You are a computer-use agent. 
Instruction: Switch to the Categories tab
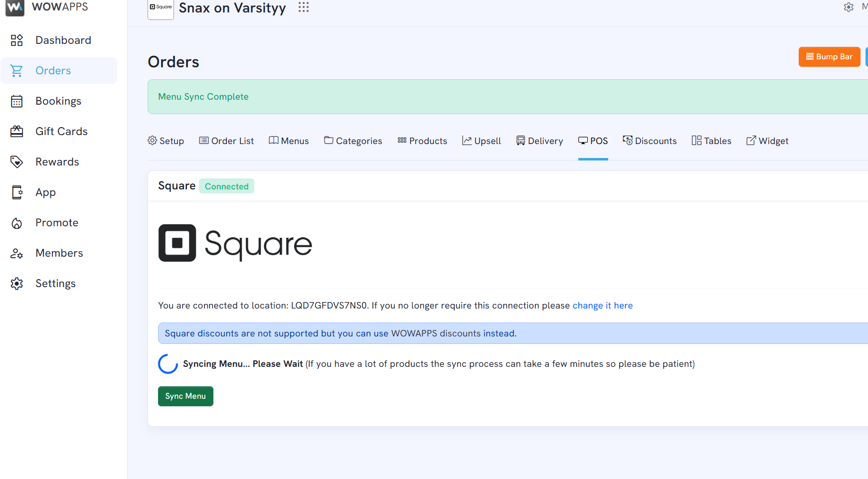point(353,141)
